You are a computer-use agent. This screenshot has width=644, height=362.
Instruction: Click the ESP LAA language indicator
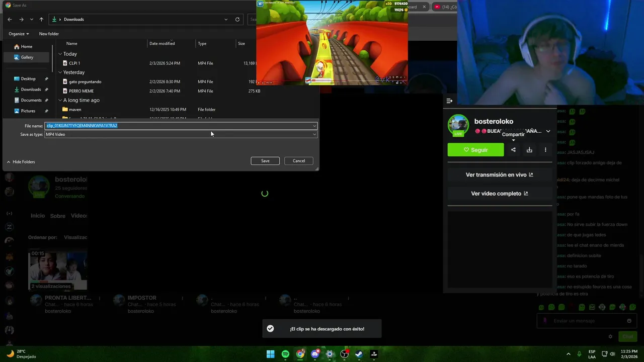592,354
